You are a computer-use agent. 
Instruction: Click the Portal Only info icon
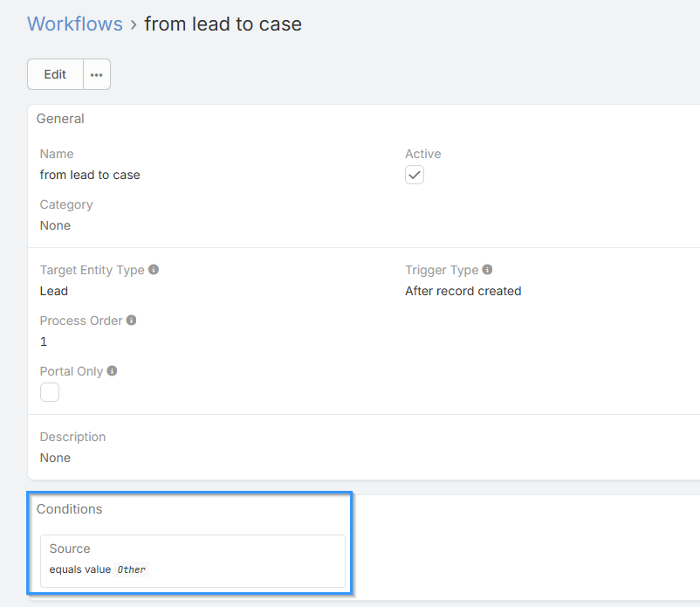113,371
